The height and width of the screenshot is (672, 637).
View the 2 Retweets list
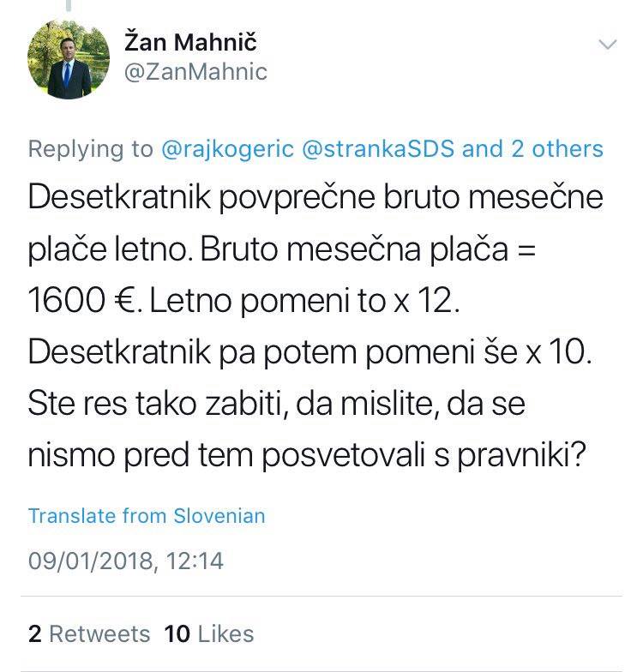tap(89, 633)
